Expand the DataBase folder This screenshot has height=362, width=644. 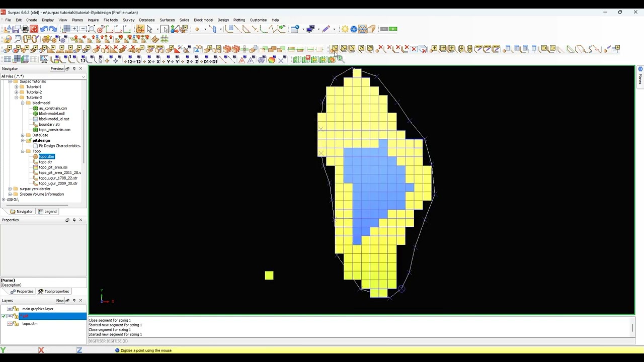point(23,135)
